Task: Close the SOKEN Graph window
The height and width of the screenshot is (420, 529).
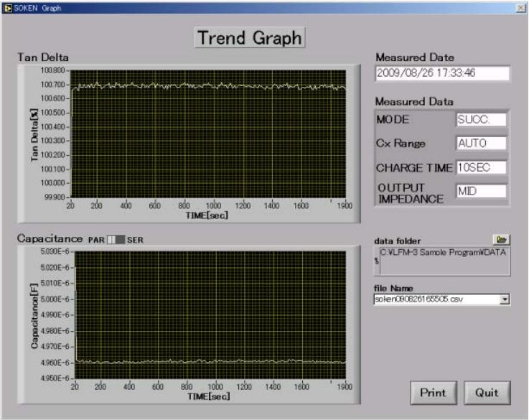Action: [520, 7]
